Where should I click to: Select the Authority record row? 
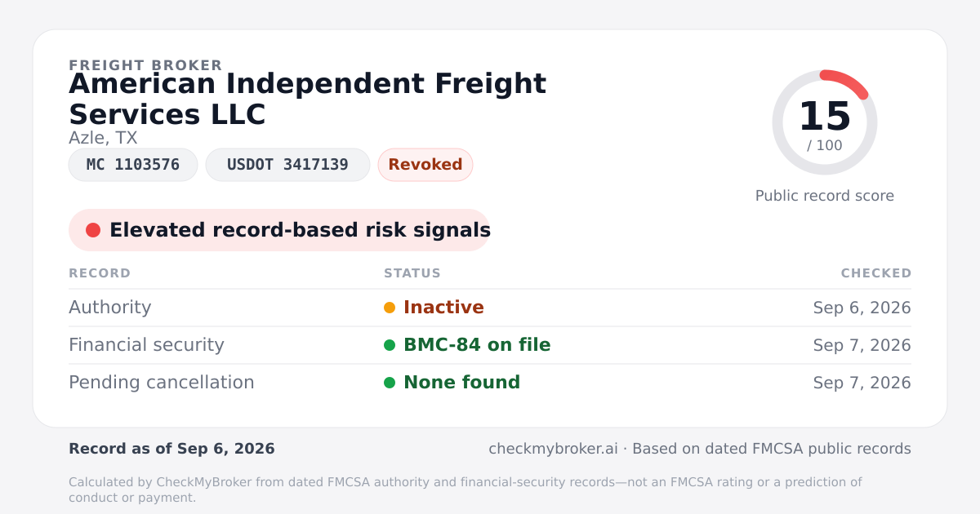click(x=490, y=308)
